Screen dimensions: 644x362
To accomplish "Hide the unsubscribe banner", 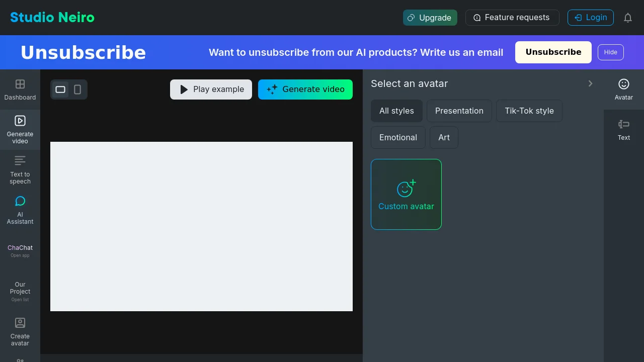I will [611, 52].
